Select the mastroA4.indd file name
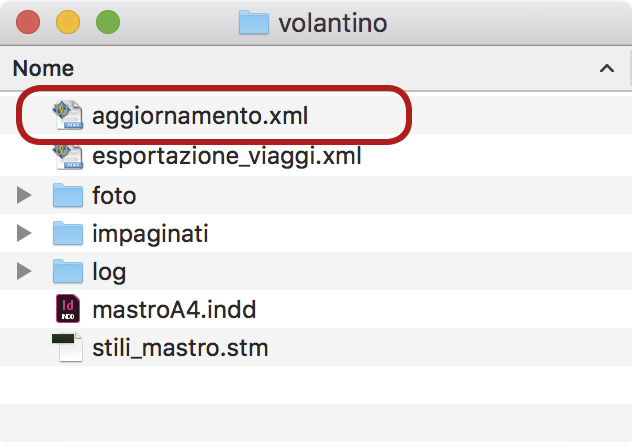 coord(174,310)
